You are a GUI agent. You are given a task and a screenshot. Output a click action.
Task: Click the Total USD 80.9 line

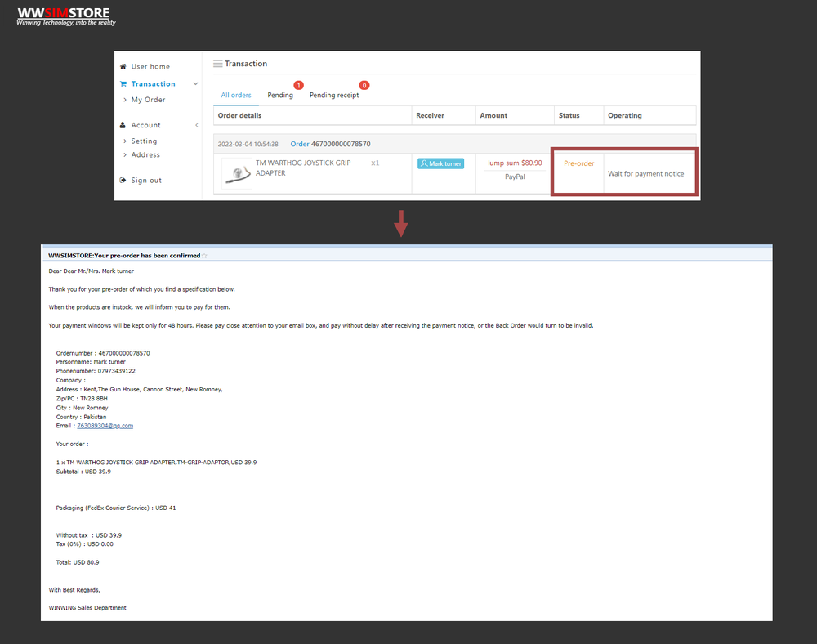77,562
